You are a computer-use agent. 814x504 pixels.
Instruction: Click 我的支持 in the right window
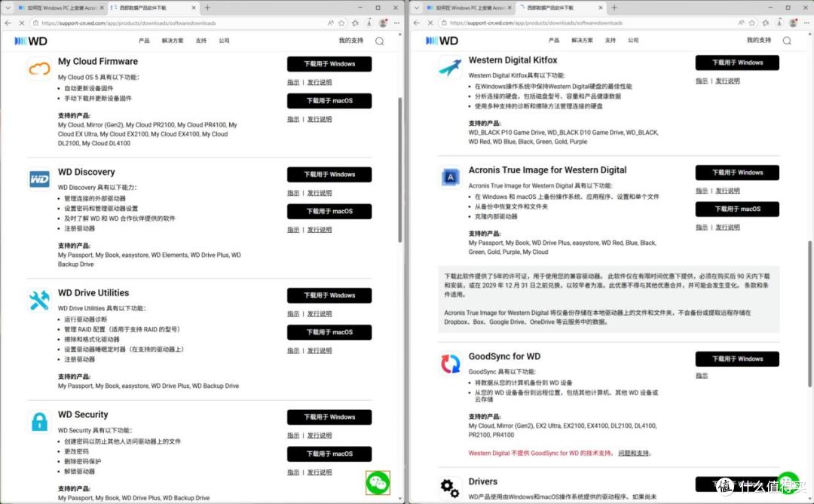[758, 40]
